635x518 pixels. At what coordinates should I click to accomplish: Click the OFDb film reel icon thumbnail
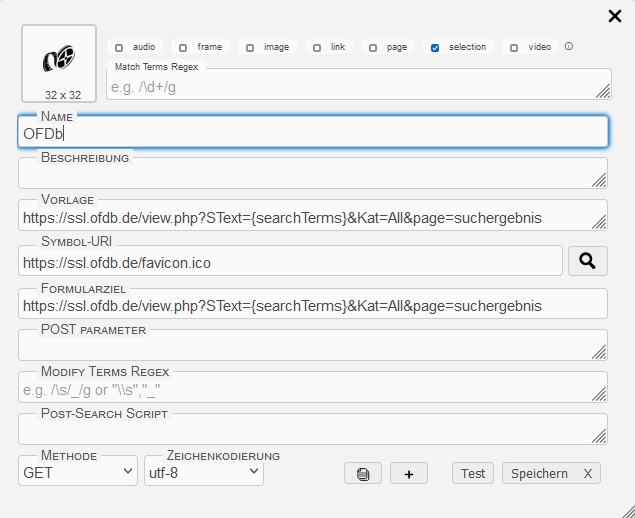(x=59, y=60)
